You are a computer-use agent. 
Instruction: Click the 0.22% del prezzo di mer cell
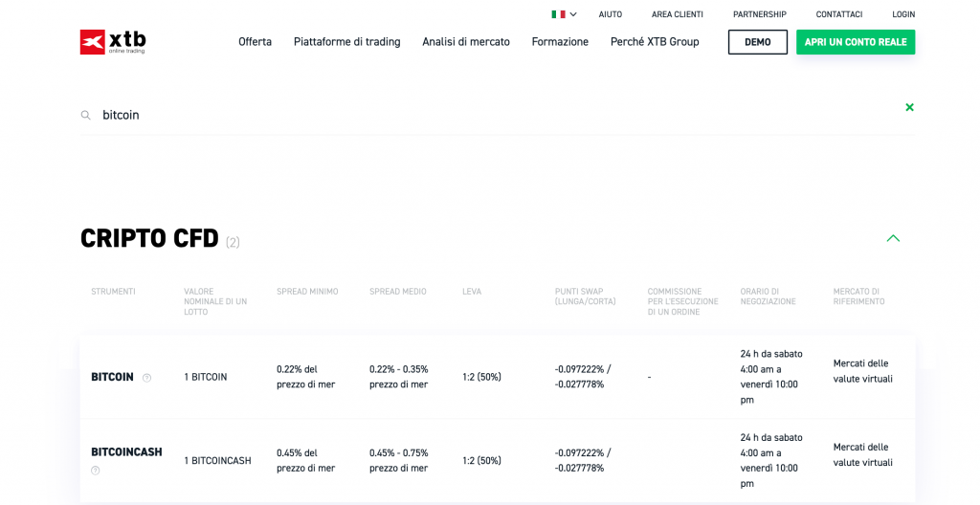[x=306, y=377]
